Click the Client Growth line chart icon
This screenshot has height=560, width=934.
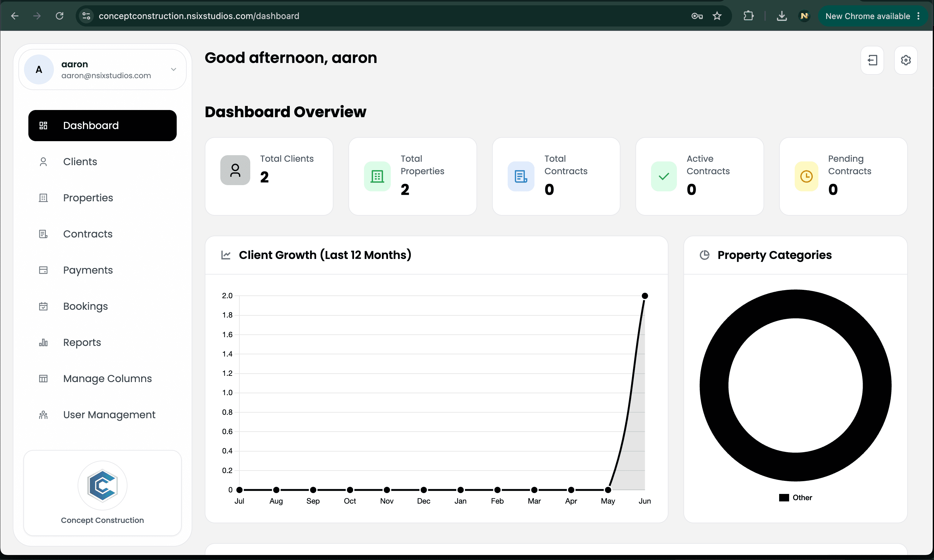(x=226, y=255)
